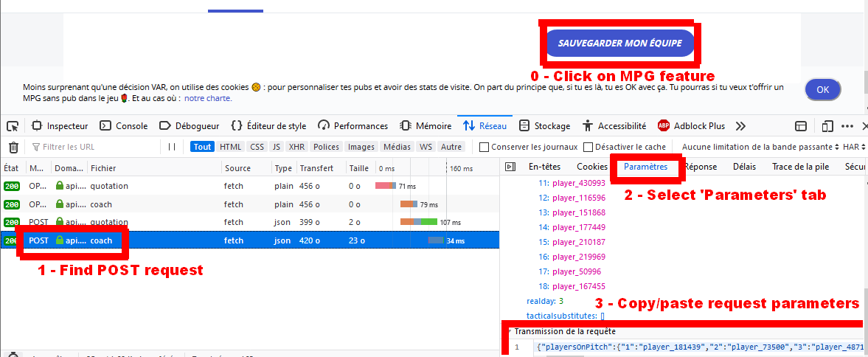
Task: Click SAUVEGARDER MON ÉQUIPE button
Action: (x=619, y=44)
